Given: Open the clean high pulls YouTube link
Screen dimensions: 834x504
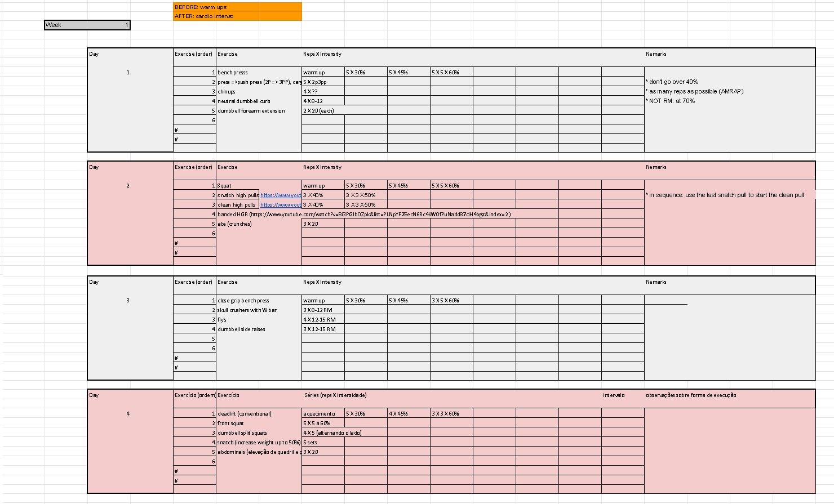Looking at the screenshot, I should click(x=281, y=204).
